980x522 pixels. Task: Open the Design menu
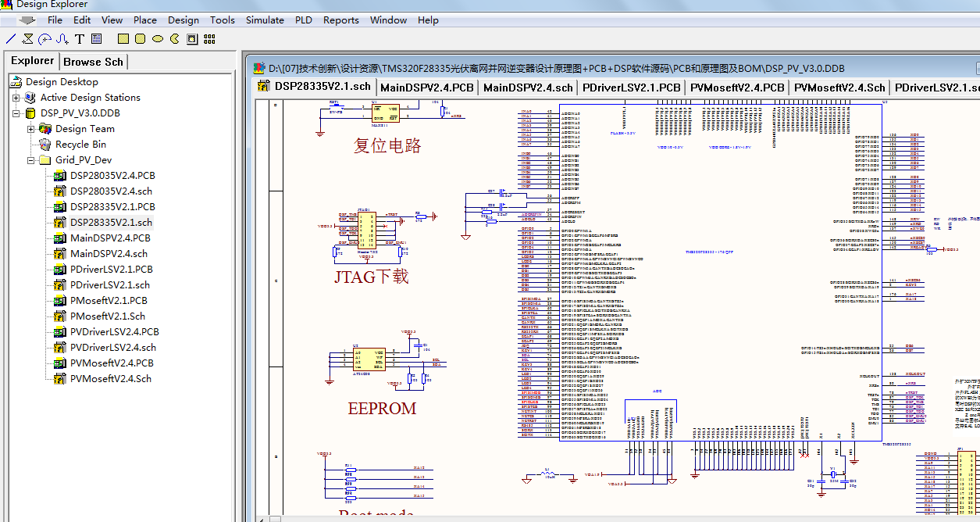[184, 20]
